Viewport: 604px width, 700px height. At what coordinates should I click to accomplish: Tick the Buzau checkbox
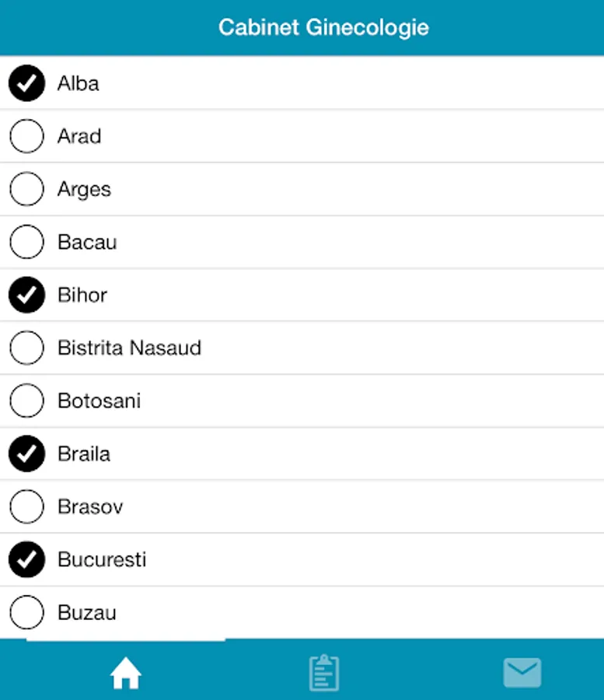pyautogui.click(x=27, y=612)
